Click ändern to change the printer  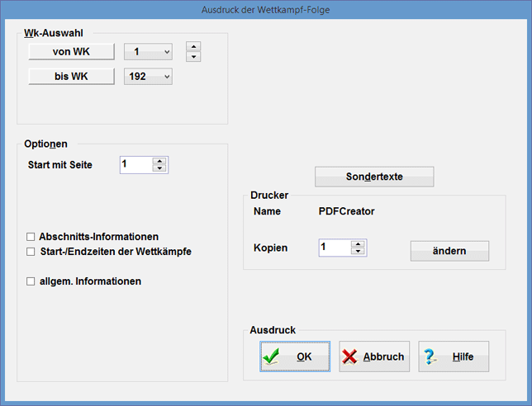449,251
